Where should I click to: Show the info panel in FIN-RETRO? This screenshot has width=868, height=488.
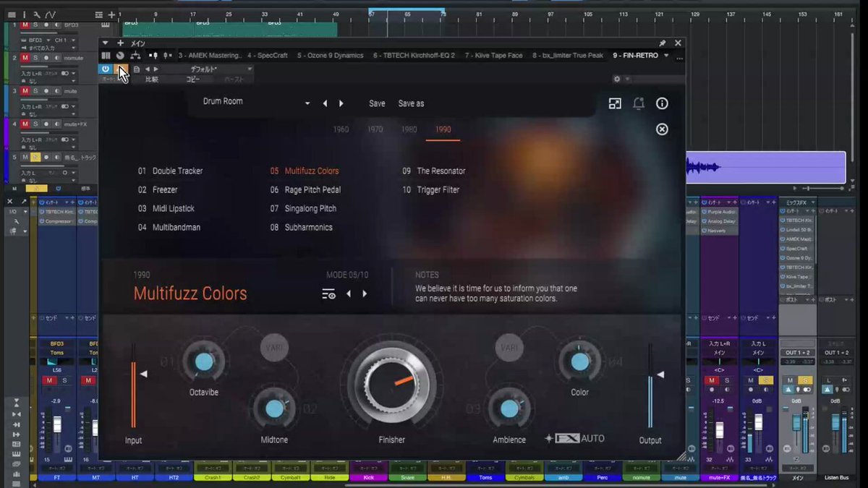(x=662, y=103)
